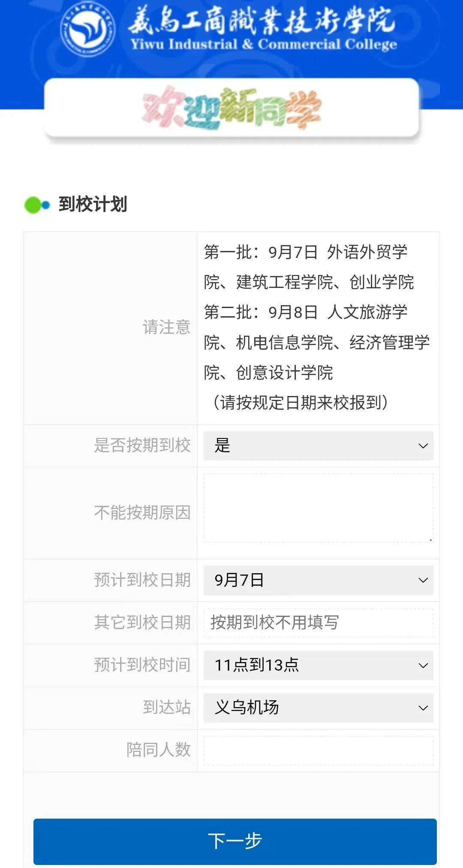Click the 预计到校日期 field label
Viewport: 463px width, 868px height.
click(x=142, y=580)
